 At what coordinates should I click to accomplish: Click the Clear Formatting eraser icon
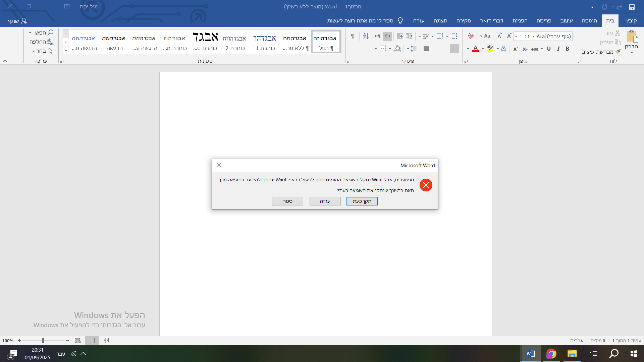tap(471, 36)
